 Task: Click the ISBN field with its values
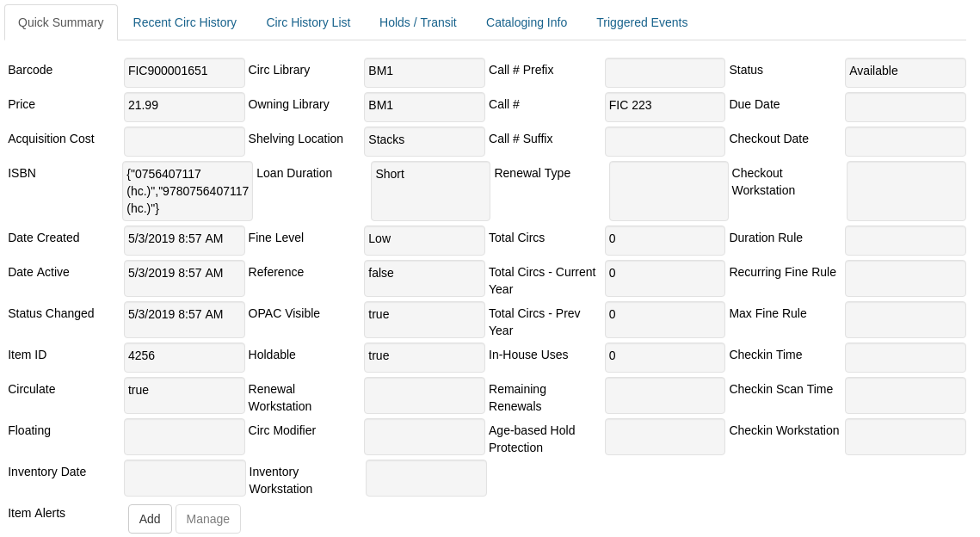(187, 190)
